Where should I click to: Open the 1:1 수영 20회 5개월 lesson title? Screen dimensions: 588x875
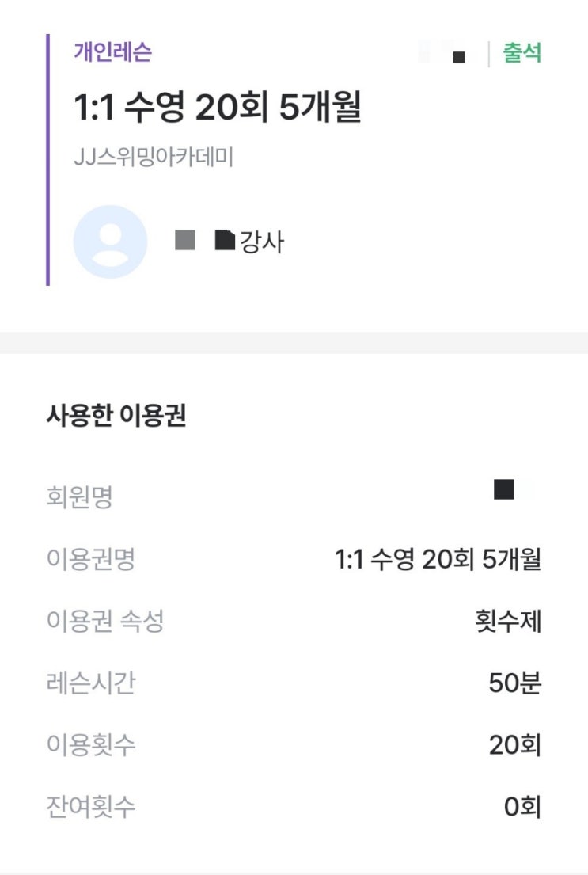pos(218,107)
